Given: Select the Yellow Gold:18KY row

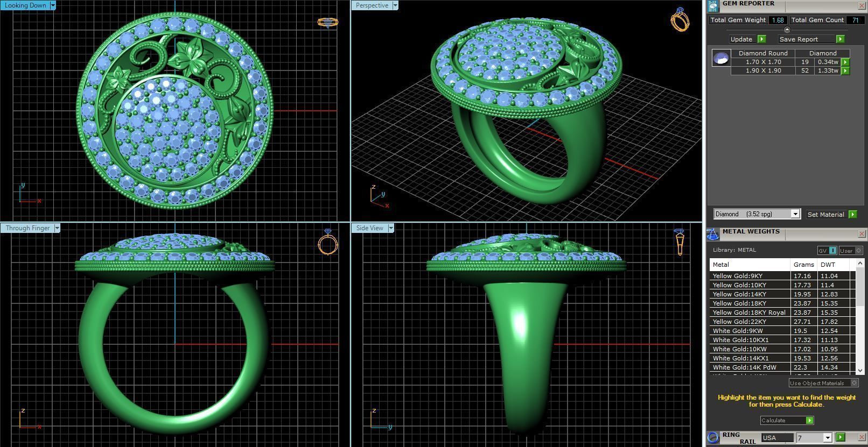Looking at the screenshot, I should [782, 303].
